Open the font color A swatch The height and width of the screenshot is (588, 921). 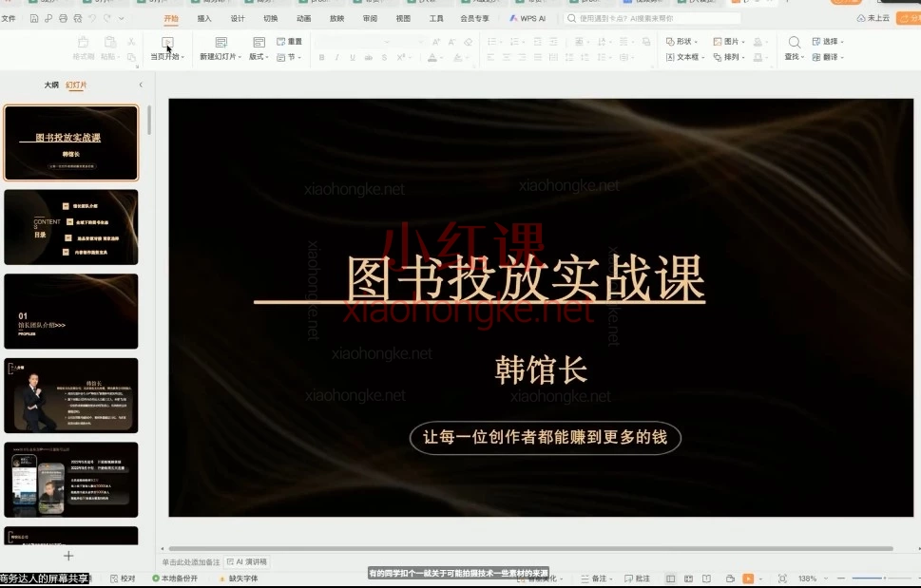432,58
